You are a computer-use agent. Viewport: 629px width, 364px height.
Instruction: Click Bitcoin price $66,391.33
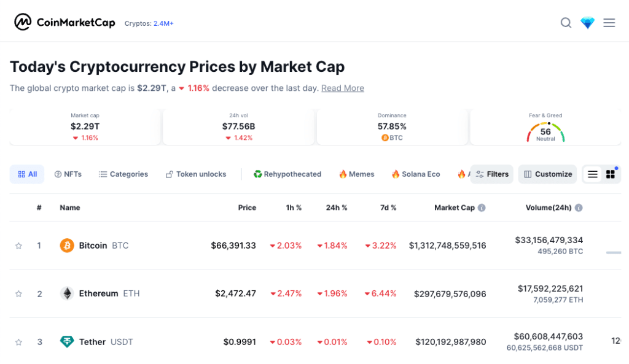pos(233,246)
